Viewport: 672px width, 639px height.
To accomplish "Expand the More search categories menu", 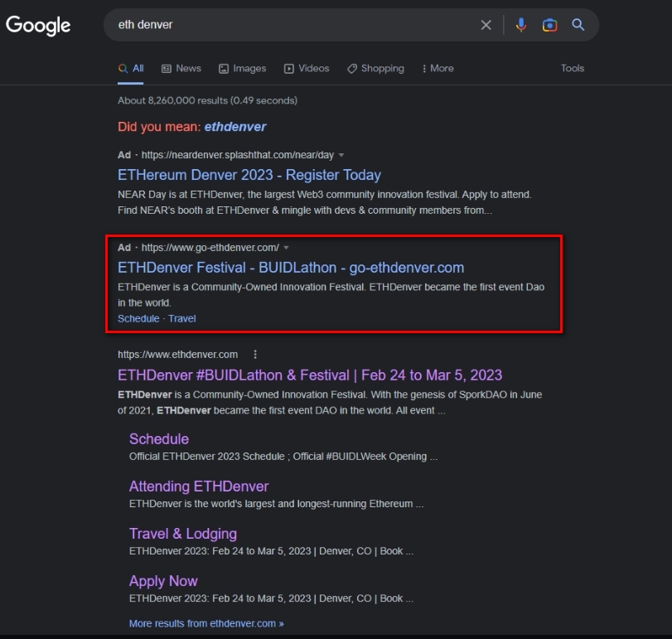I will (x=438, y=69).
